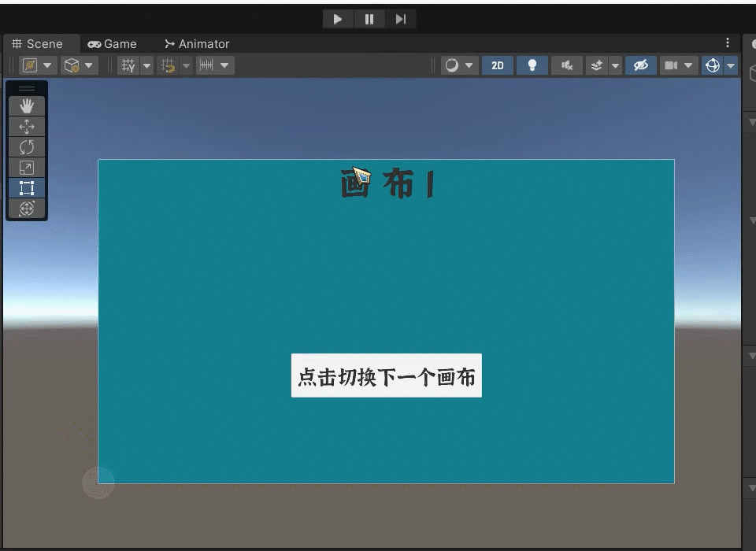Open the tool handle position dropdown
756x551 pixels.
(x=48, y=65)
